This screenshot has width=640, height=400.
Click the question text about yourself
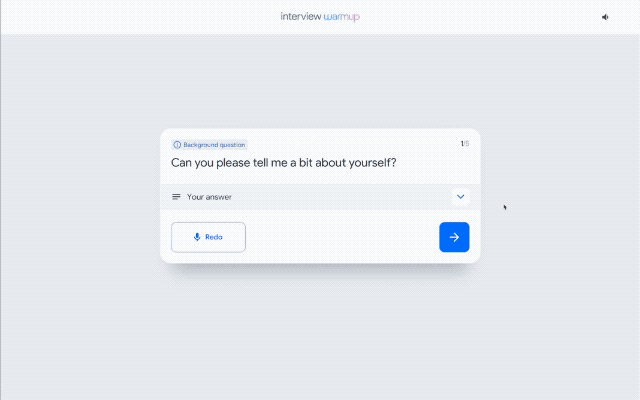point(284,163)
